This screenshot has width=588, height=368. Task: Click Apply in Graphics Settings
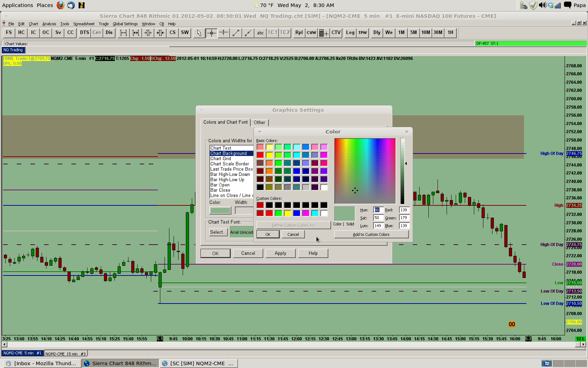pos(280,253)
